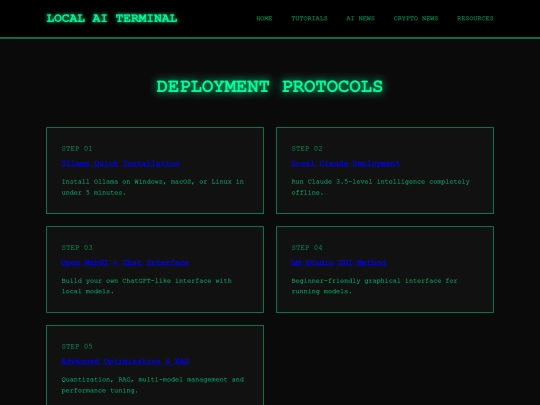Click the 'Run Claude 3.5-level intelligence' description
The height and width of the screenshot is (405, 540).
point(381,187)
